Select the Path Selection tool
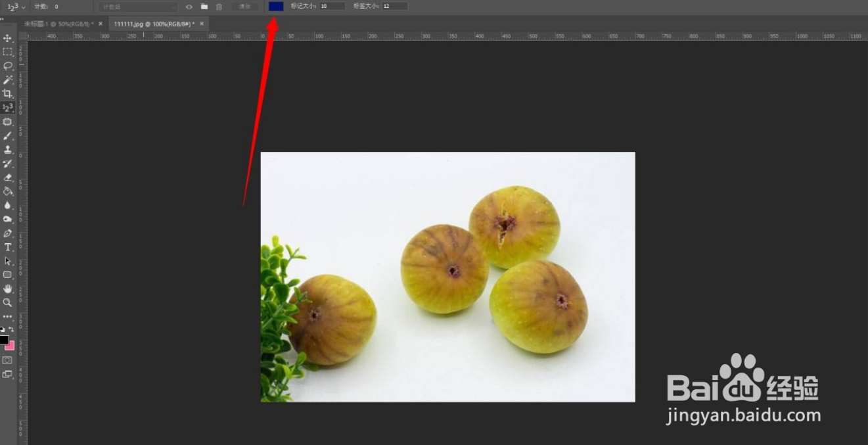Viewport: 868px width, 445px height. tap(8, 261)
